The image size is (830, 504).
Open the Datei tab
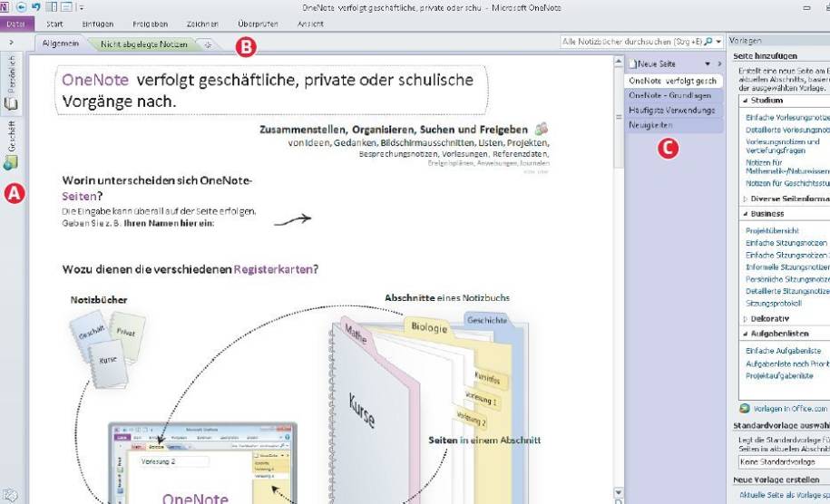[16, 24]
